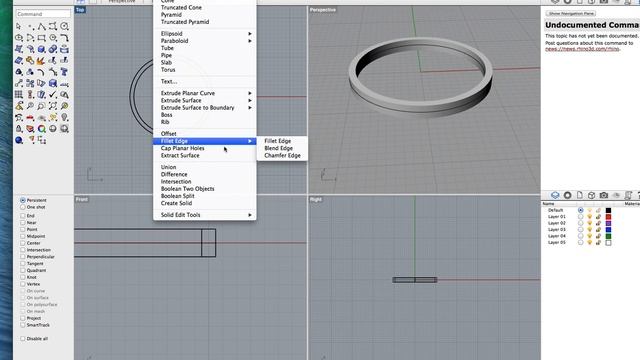This screenshot has width=640, height=360.
Task: Choose Blend Edge from the submenu
Action: (278, 148)
